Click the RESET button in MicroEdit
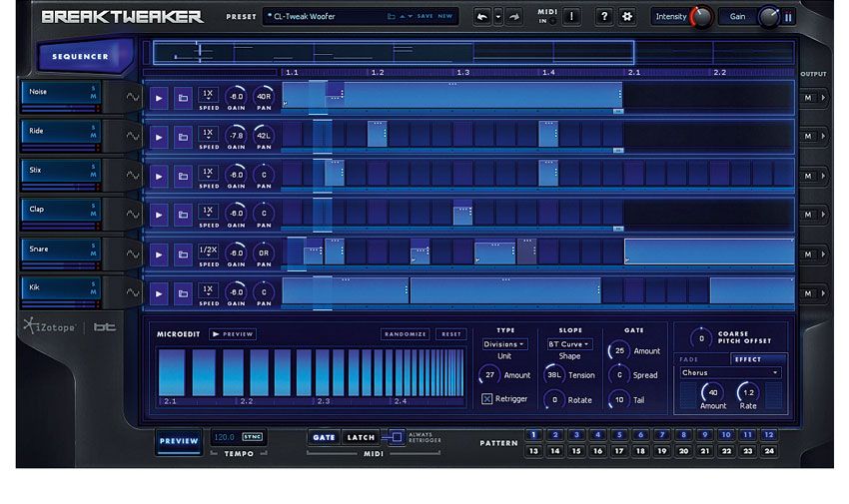This screenshot has width=849, height=504. (451, 334)
